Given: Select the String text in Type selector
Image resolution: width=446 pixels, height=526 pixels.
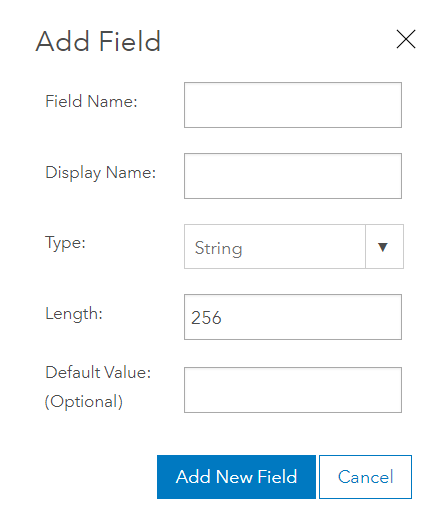Looking at the screenshot, I should click(218, 248).
